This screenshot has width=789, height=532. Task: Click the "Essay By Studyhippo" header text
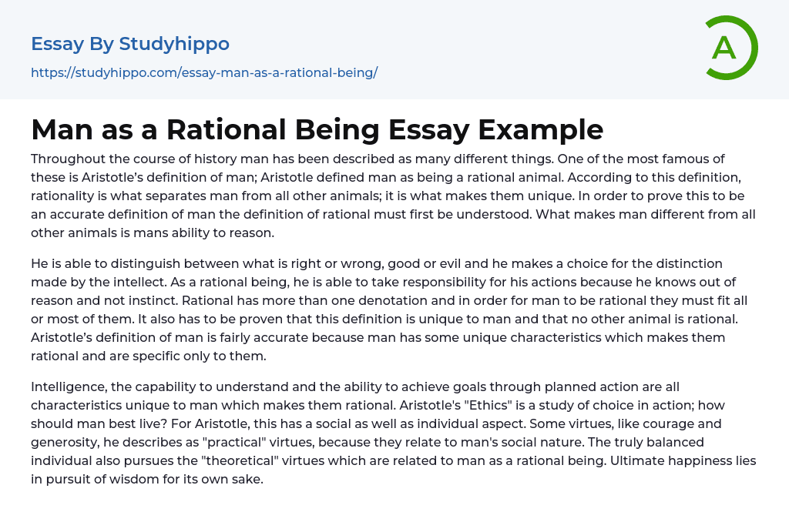(130, 44)
